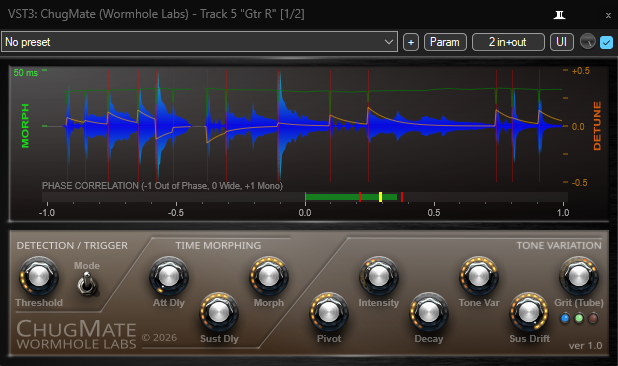Select the green Grit type LED
Viewport: 618px width, 366px height.
[x=579, y=318]
